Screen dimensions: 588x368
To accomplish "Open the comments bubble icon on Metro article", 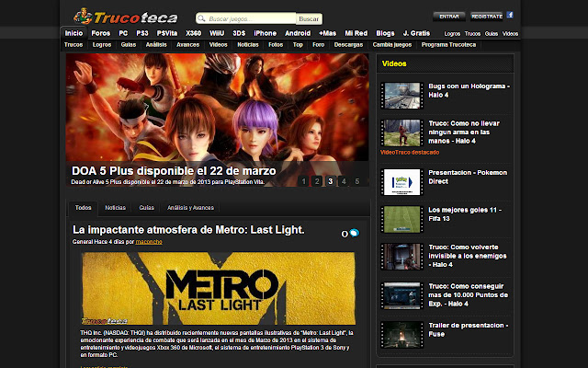I will (354, 233).
